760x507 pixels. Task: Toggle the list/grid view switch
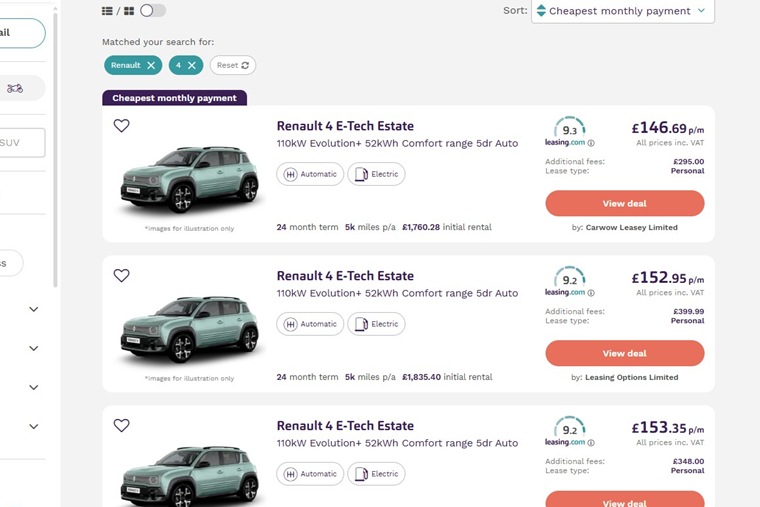153,10
